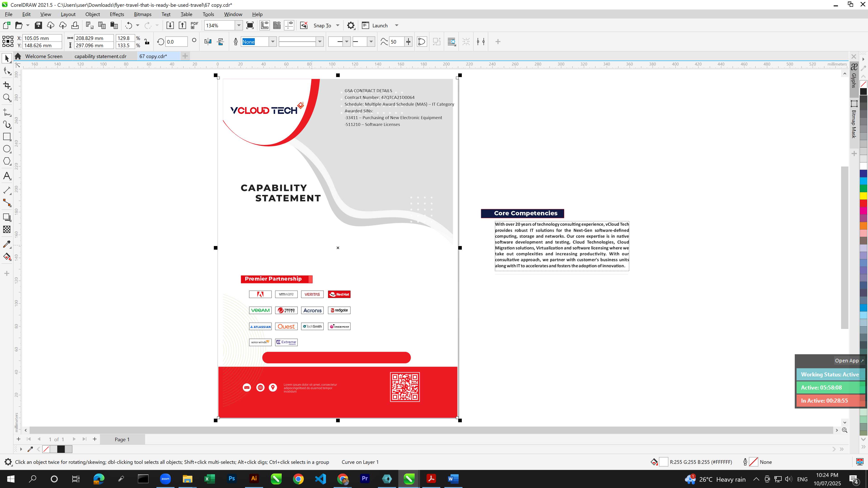
Task: Expand the outline width dropdown
Action: point(273,42)
